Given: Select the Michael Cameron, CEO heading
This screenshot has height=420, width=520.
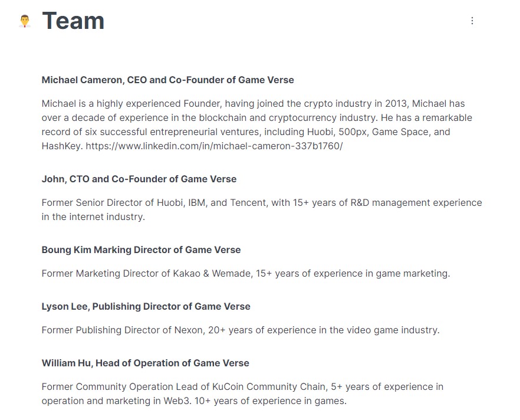Looking at the screenshot, I should (x=167, y=80).
